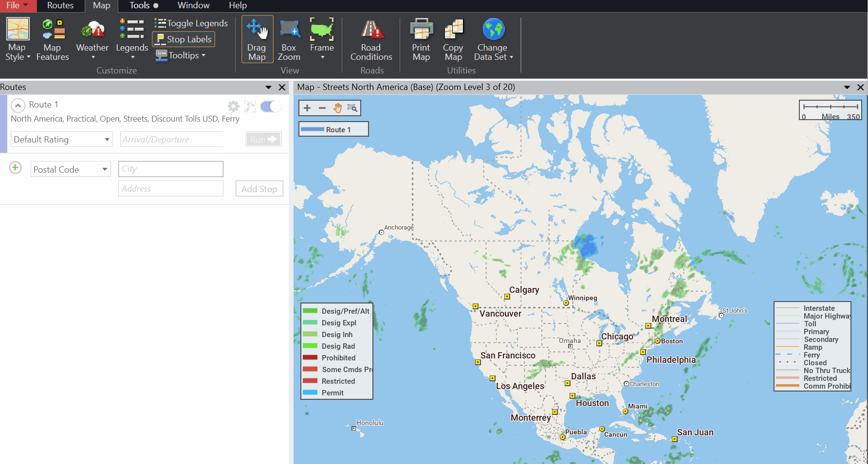Screen dimensions: 868x464
Task: Open the Routes ribbon tab
Action: [60, 5]
